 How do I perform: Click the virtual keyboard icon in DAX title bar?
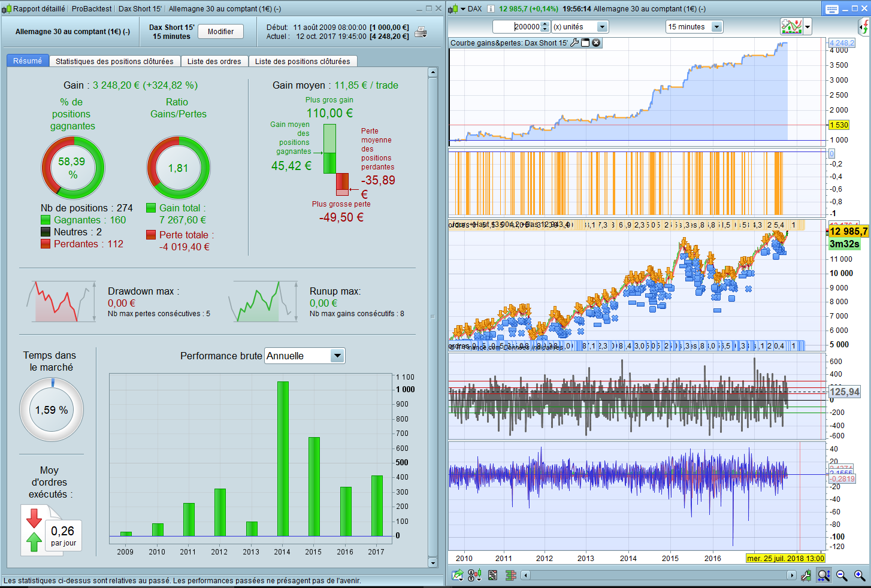click(831, 9)
